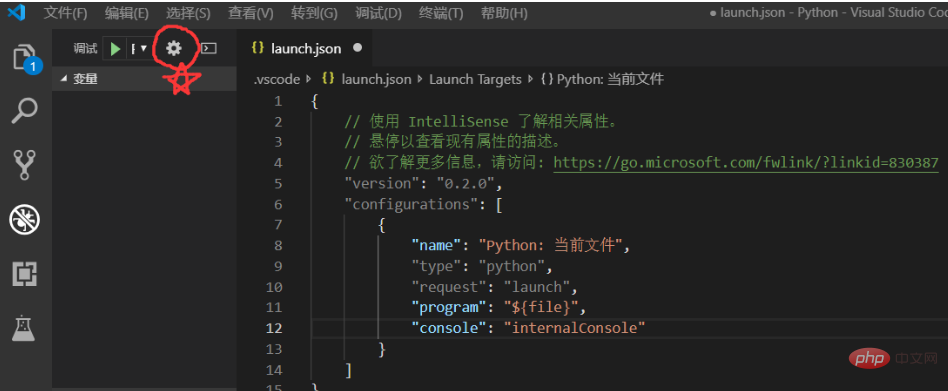
Task: Click launch.json in the breadcrumb
Action: click(366, 79)
